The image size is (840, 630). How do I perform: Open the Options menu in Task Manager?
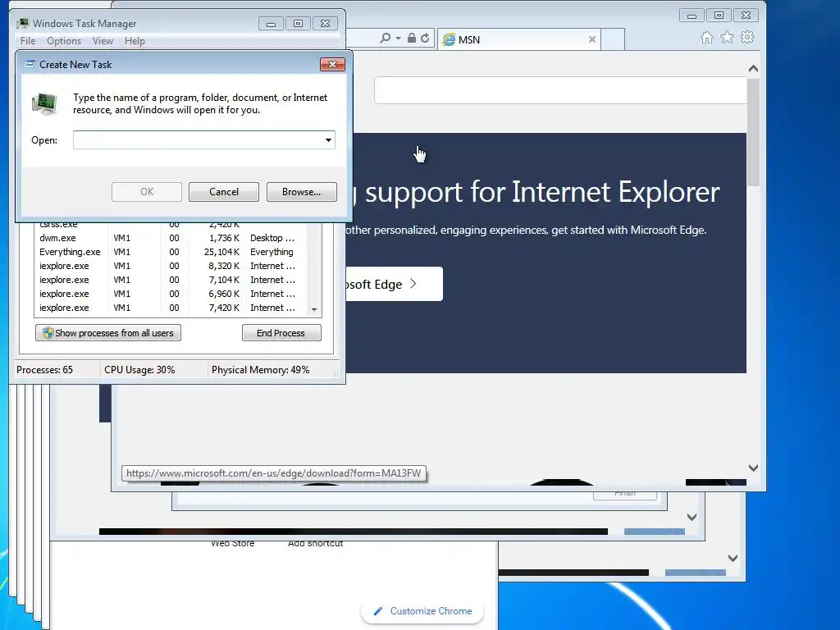point(64,41)
